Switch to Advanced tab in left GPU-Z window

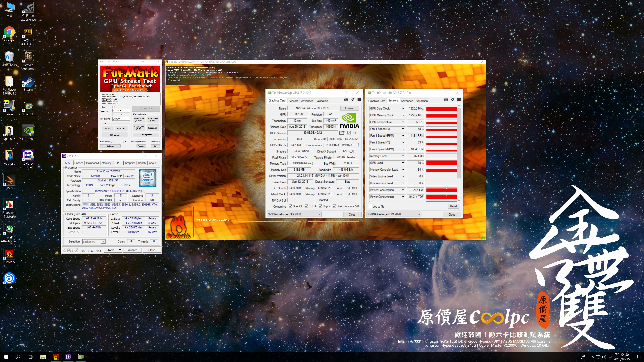pos(307,101)
